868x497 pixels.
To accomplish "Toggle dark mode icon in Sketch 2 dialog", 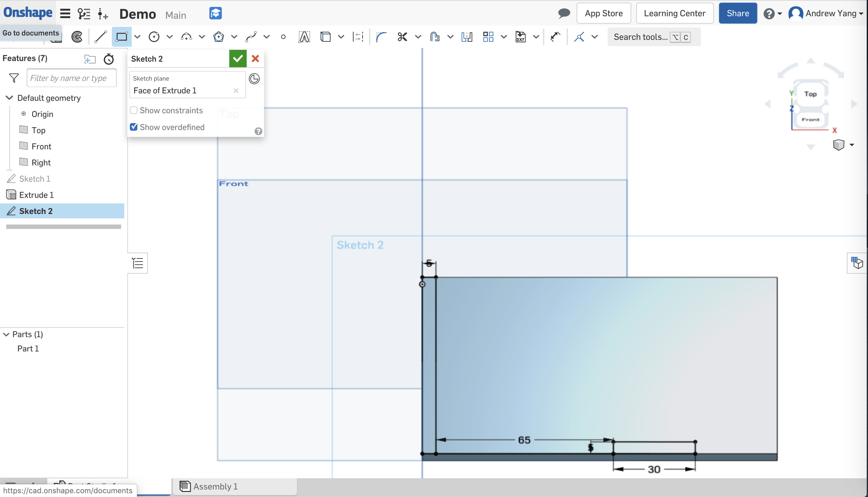I will [x=254, y=79].
